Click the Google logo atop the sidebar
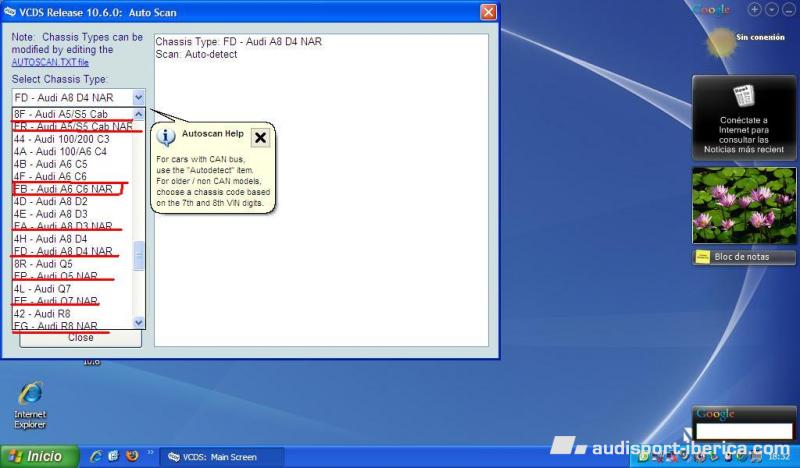 coord(711,10)
